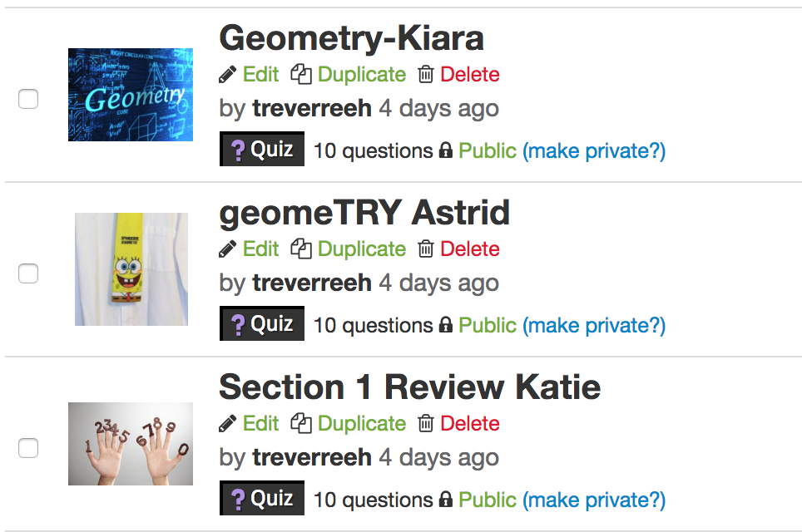802x532 pixels.
Task: Click Duplicate link for geomeTRY Astrid
Action: pos(362,249)
